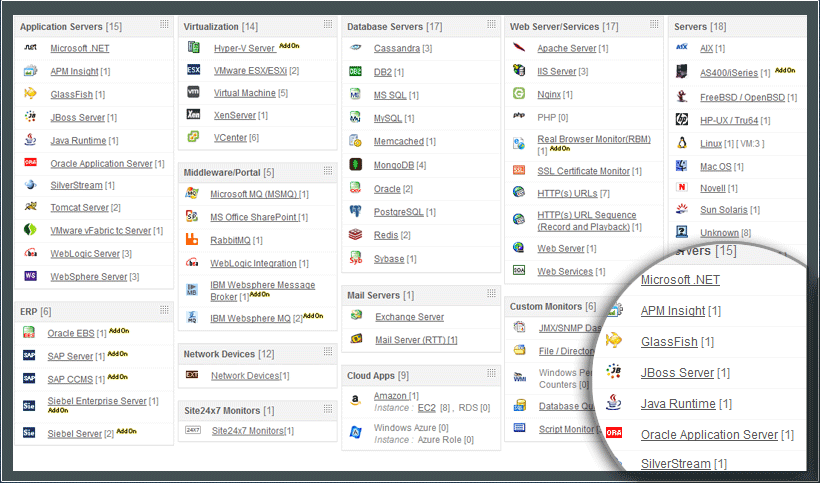Click the Memcached icon
This screenshot has height=483, width=820.
[356, 141]
